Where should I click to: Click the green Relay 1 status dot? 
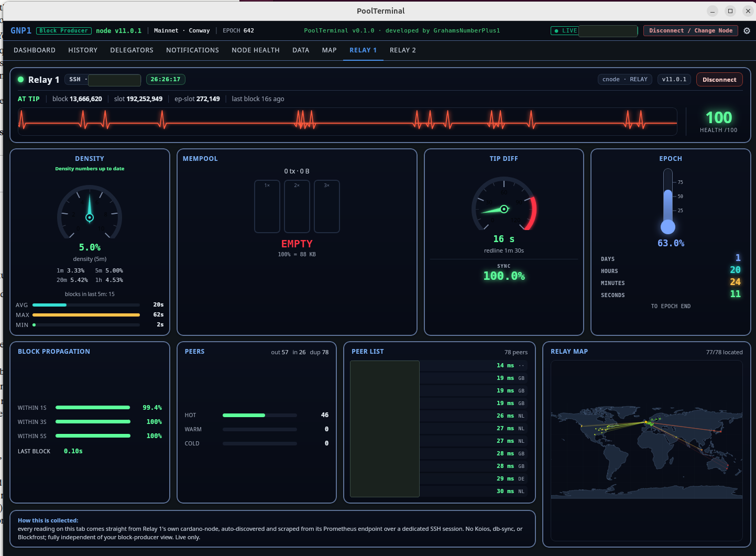click(x=21, y=80)
